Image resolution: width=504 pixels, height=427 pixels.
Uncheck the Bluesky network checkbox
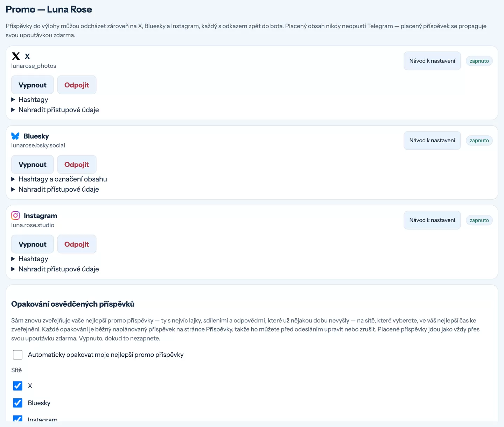tap(17, 403)
